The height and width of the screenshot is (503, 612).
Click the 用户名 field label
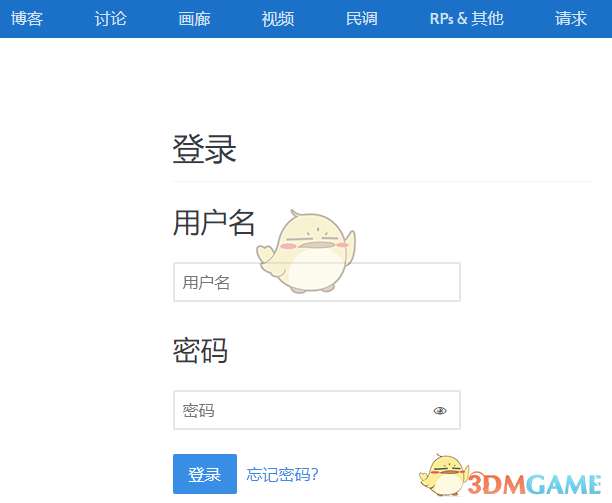[214, 223]
